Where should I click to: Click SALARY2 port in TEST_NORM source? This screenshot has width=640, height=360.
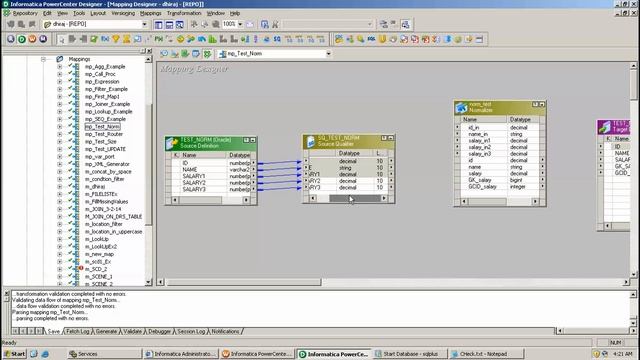pos(194,183)
